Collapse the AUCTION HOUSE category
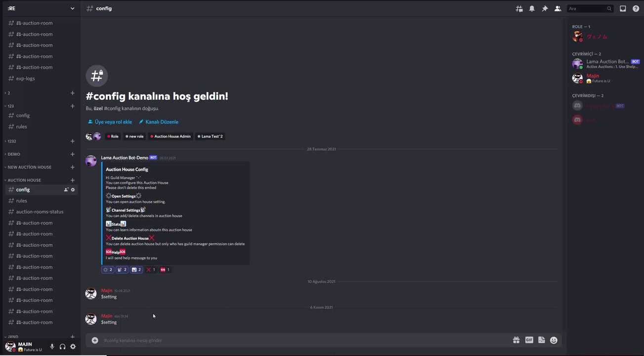The width and height of the screenshot is (644, 356). click(24, 180)
